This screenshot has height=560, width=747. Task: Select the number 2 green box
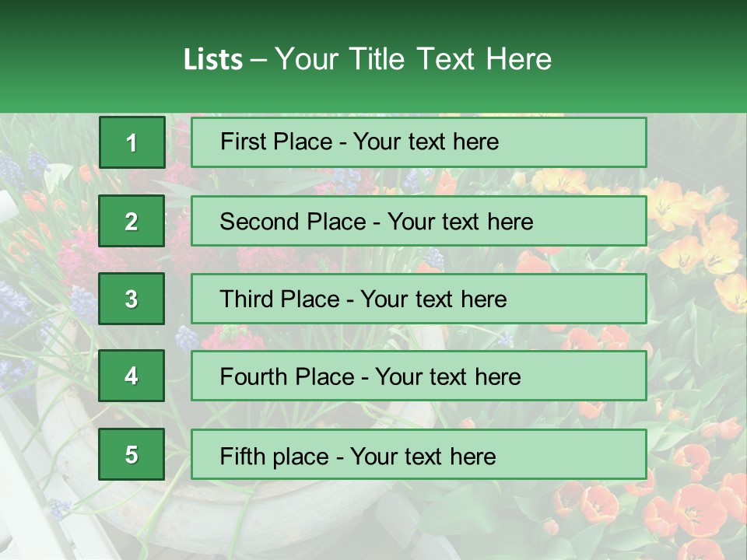[132, 222]
